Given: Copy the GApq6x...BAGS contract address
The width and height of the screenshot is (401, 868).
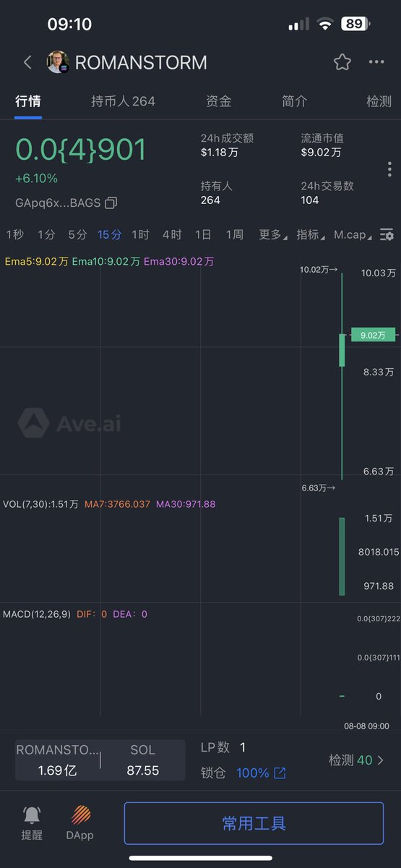Looking at the screenshot, I should point(111,203).
